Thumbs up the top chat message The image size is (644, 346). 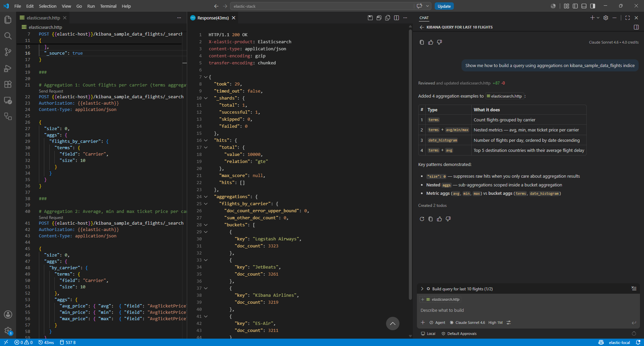point(431,42)
